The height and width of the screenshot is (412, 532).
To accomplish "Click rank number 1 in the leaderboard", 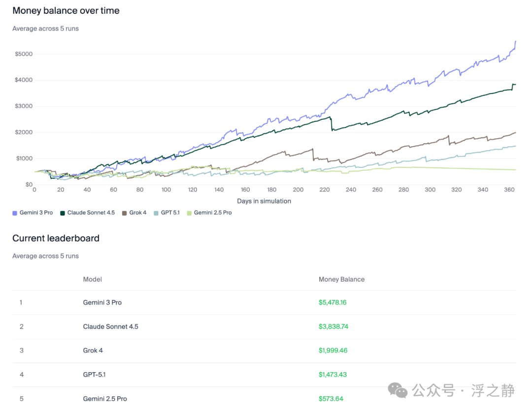I will 21,302.
